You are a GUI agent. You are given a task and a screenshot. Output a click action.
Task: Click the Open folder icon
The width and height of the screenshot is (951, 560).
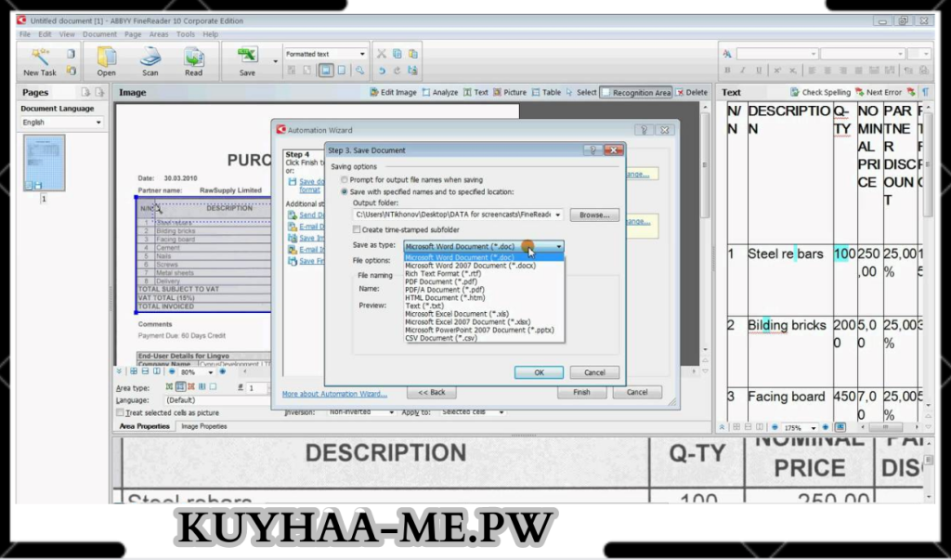107,57
